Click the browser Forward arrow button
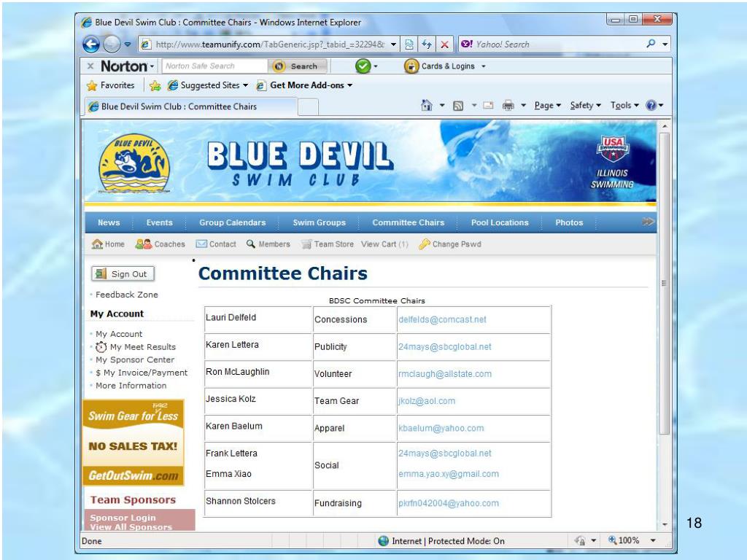Image resolution: width=747 pixels, height=560 pixels. (x=112, y=44)
